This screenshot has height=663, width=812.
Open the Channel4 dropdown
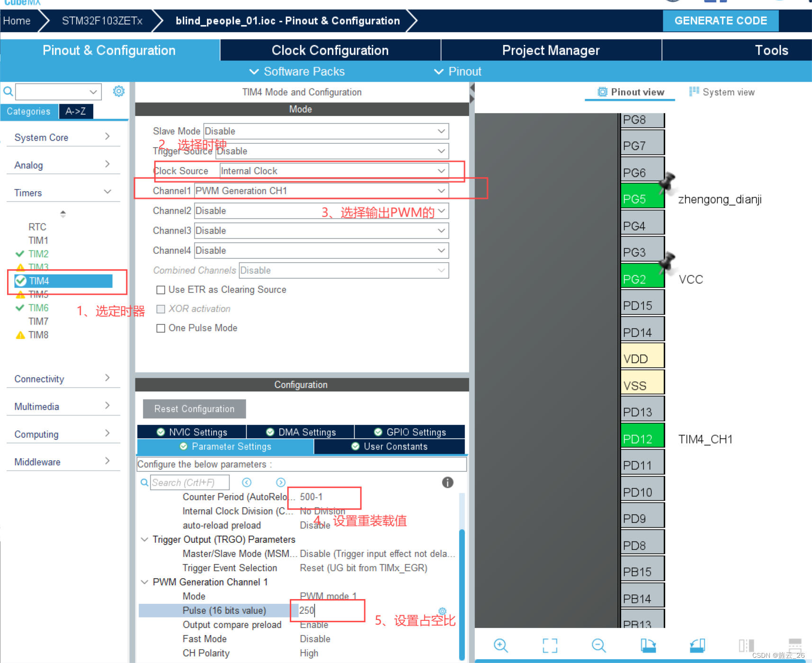[x=321, y=250]
